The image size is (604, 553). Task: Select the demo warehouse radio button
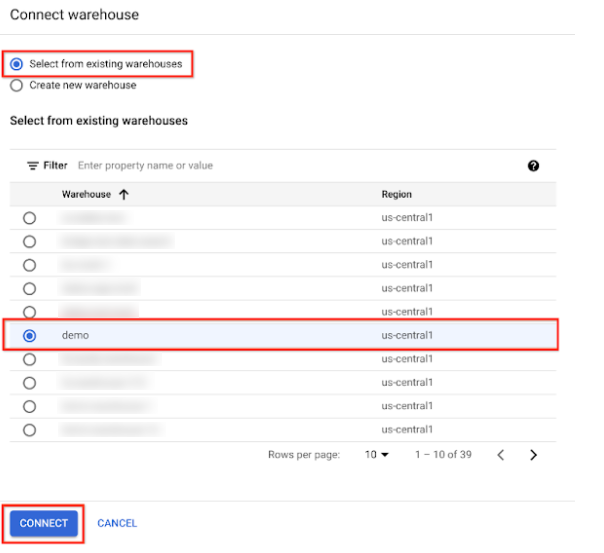[30, 336]
